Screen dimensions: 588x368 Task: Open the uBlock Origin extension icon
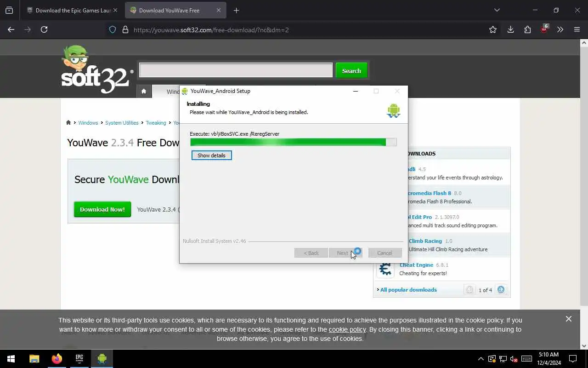point(544,29)
